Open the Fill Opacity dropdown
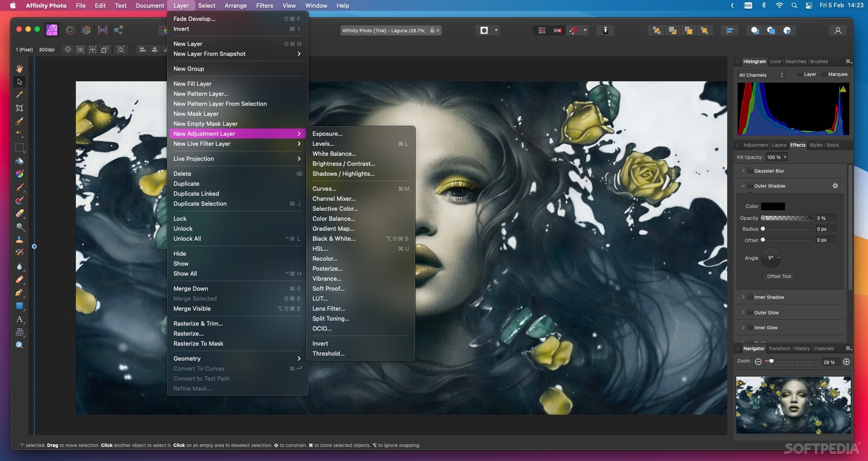Image resolution: width=868 pixels, height=461 pixels. (x=777, y=158)
